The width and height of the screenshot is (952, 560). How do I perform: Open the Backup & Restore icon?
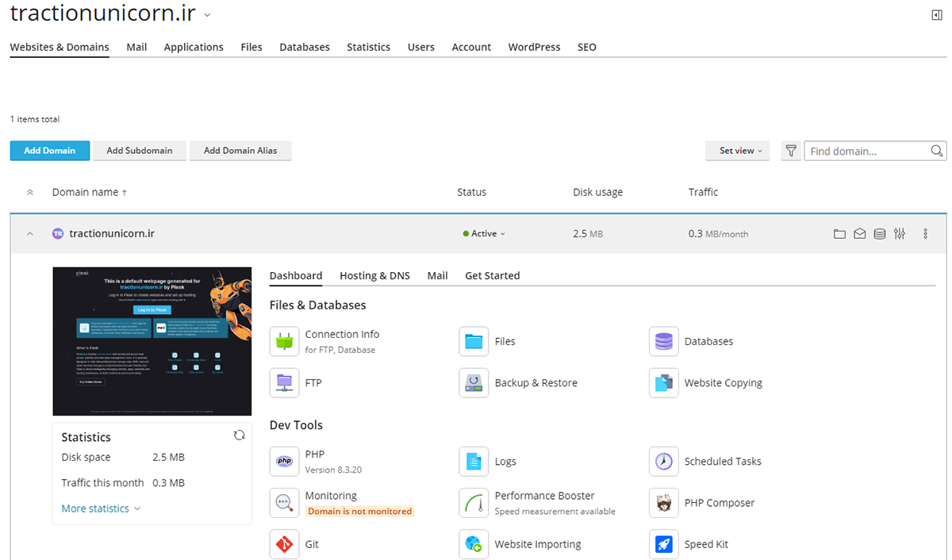tap(474, 382)
